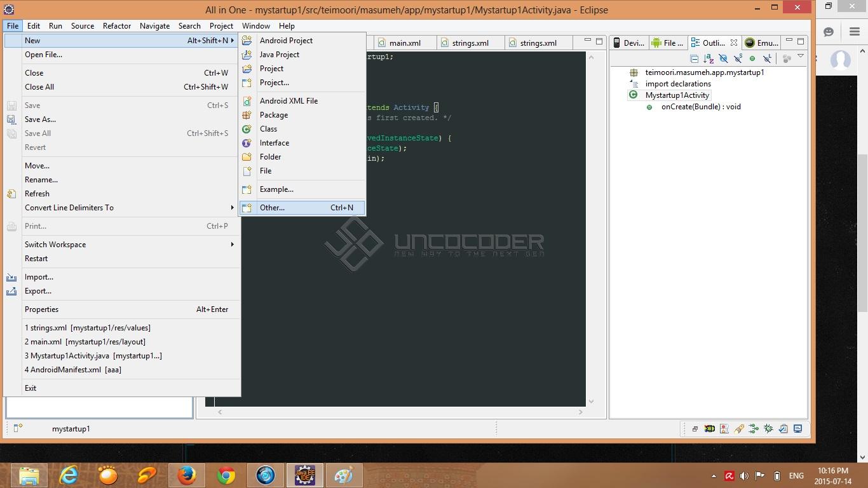Switch to the main.xml editor tab
Viewport: 868px width, 488px height.
point(405,43)
